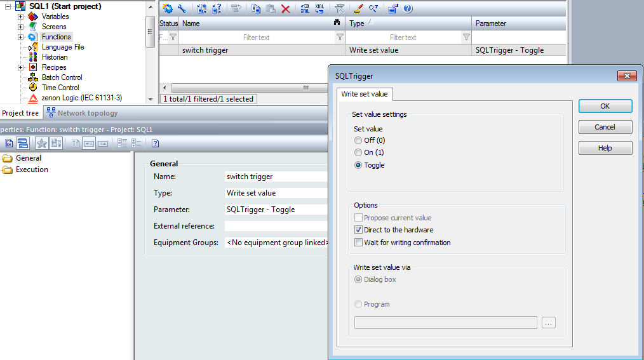Viewport: 644px width, 360px height.
Task: Select the Off (0) set value option
Action: pyautogui.click(x=359, y=140)
